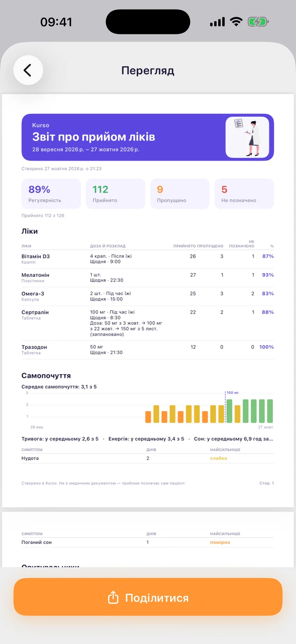Tap the слабко intensity label
The width and height of the screenshot is (296, 644).
click(219, 458)
